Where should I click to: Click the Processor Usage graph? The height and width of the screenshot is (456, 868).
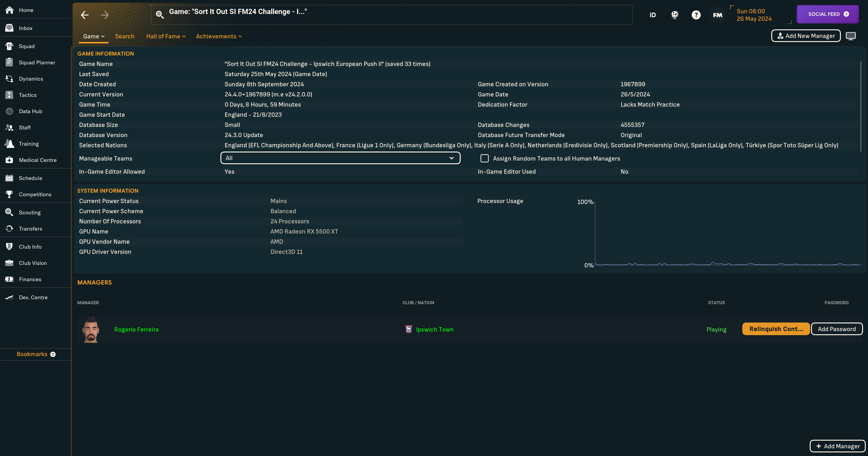coord(729,233)
